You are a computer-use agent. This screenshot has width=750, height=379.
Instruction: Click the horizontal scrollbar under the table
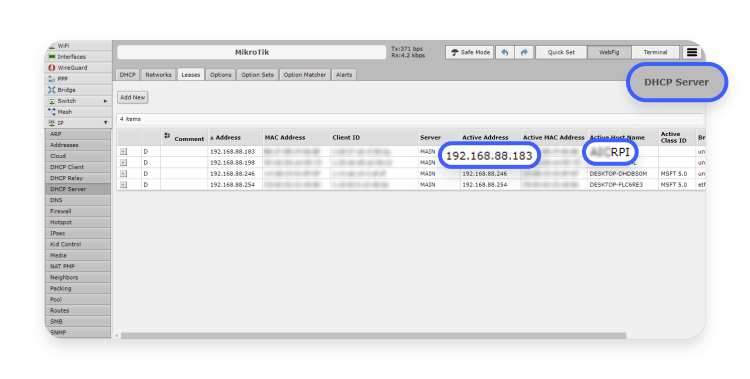[374, 336]
